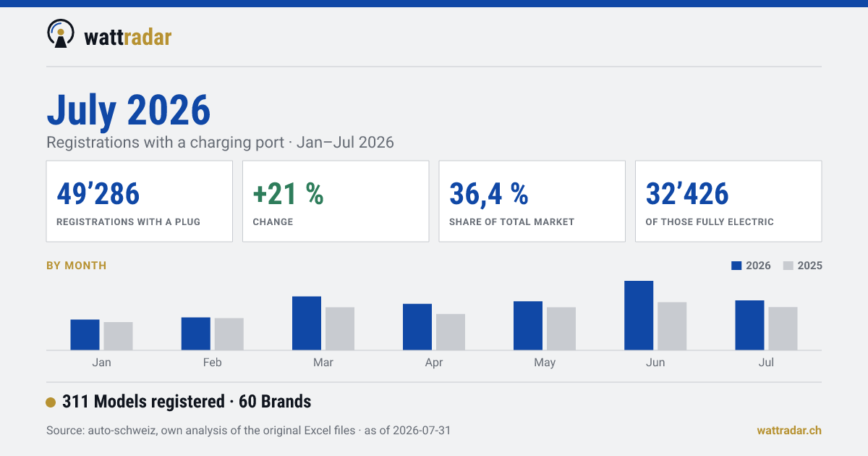868x456 pixels.
Task: Click the Mar axis label
Action: pos(323,363)
